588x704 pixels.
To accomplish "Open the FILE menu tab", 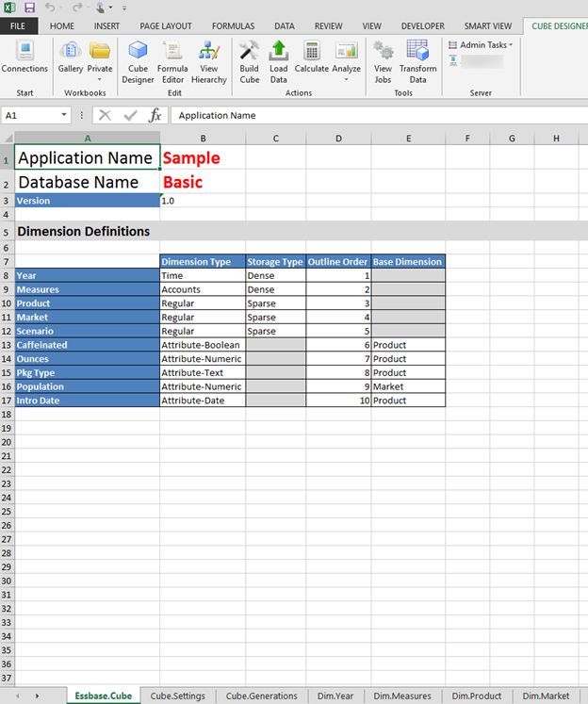I will 18,25.
